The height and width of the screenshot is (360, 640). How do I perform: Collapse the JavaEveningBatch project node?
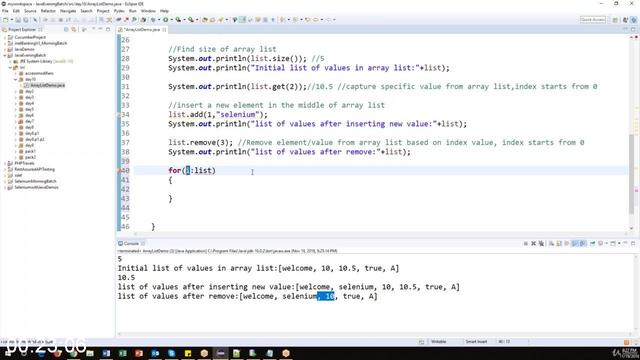[x=5, y=55]
